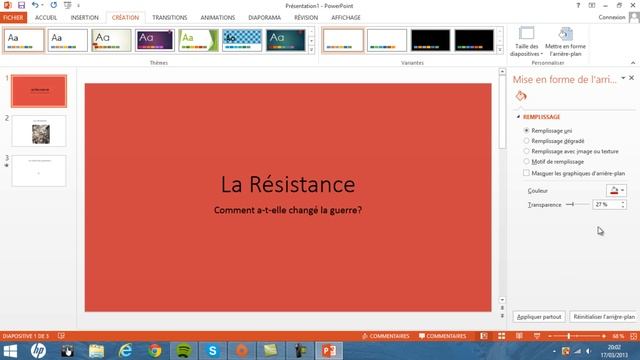Screen dimensions: 640x360
Task: Open the AFFICHAGE tab
Action: pyautogui.click(x=346, y=18)
